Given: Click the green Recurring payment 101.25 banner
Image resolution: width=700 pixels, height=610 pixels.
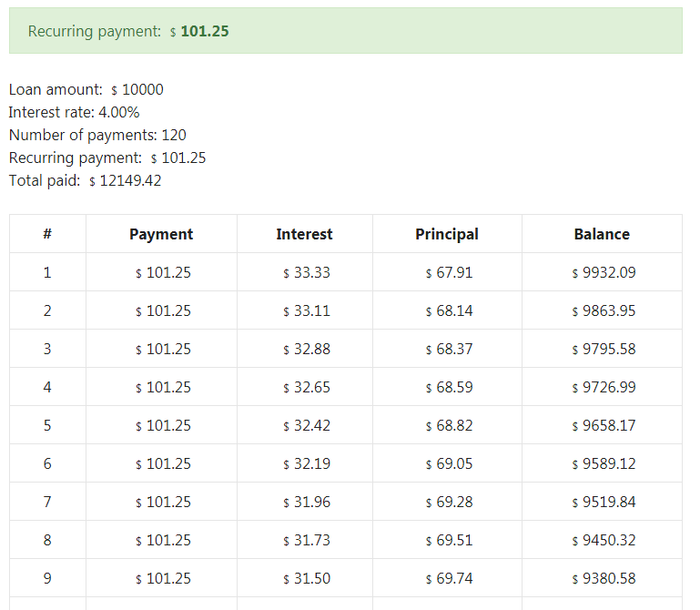Looking at the screenshot, I should click(346, 31).
